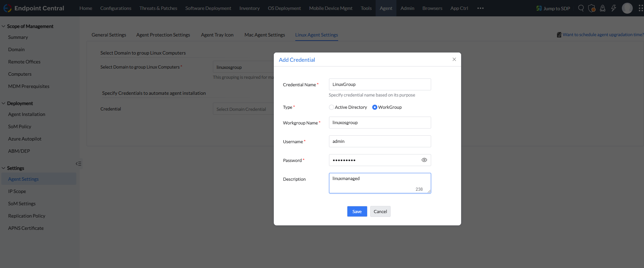Open the search magnifier in the header
This screenshot has height=268, width=644.
click(x=581, y=8)
